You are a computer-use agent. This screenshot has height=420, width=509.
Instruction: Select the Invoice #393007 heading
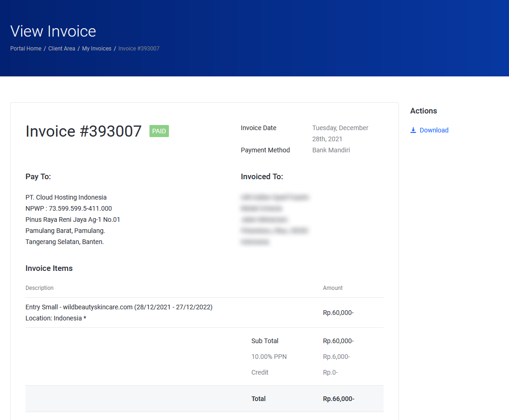(83, 131)
